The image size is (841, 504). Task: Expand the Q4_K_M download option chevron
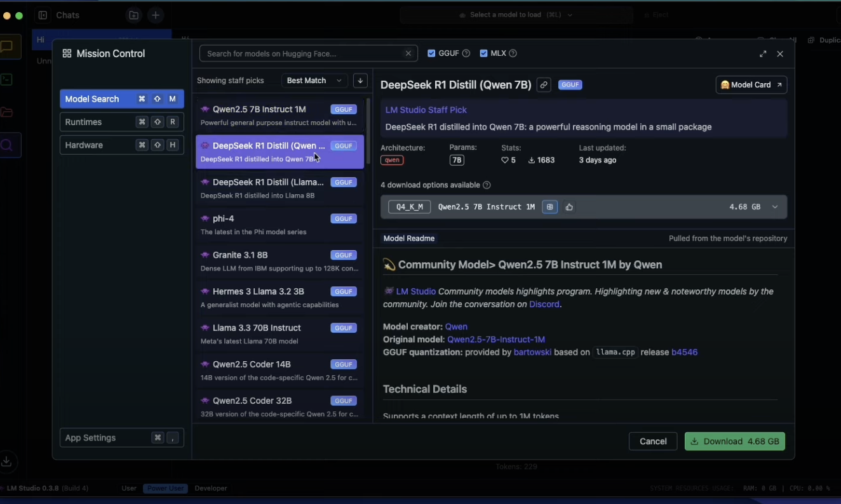(x=775, y=207)
